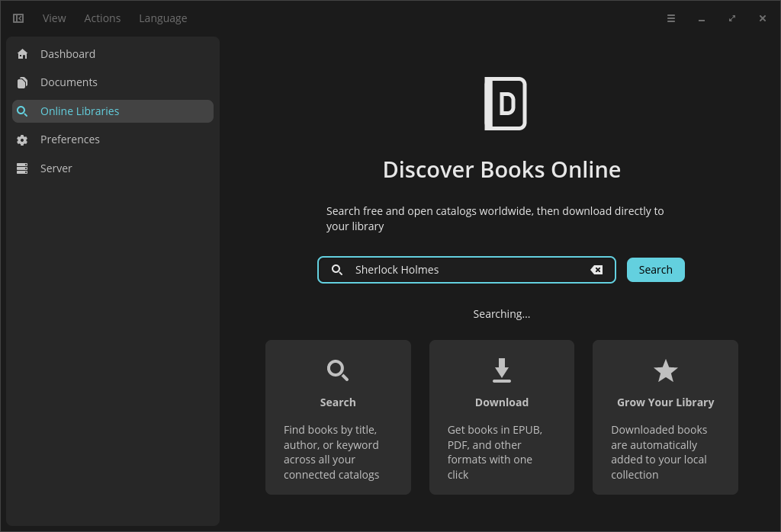Open the Actions menu
Image resolution: width=781 pixels, height=532 pixels.
[102, 18]
